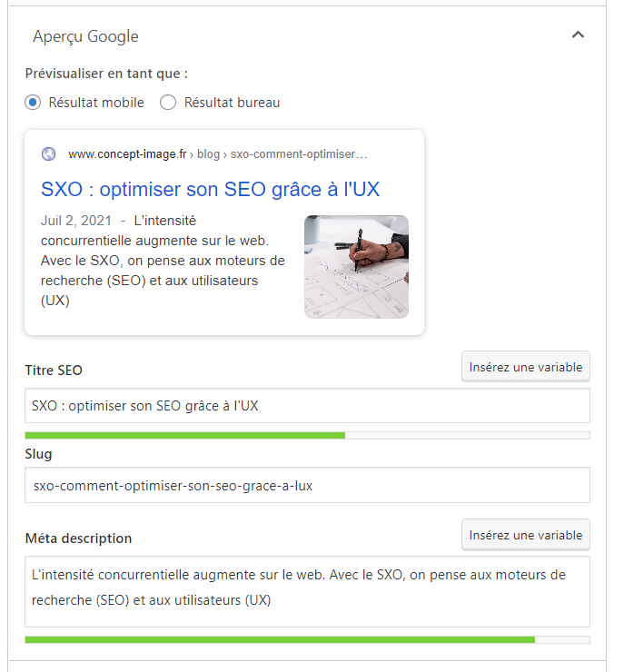Open the SXO blue preview title link

click(210, 189)
